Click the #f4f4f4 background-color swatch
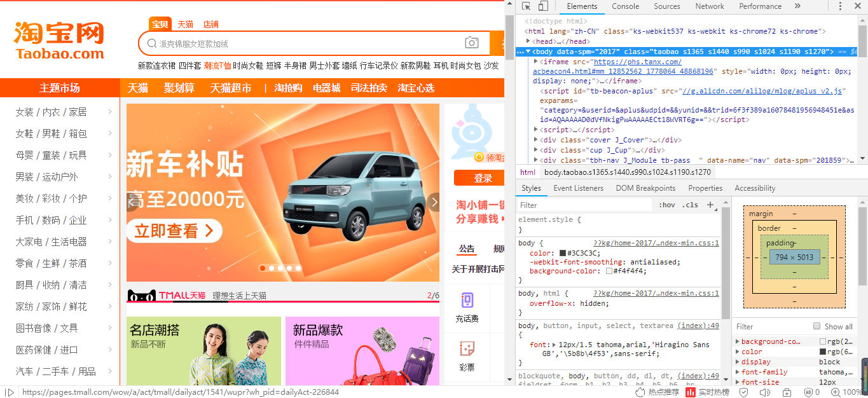The image size is (868, 398). tap(609, 271)
